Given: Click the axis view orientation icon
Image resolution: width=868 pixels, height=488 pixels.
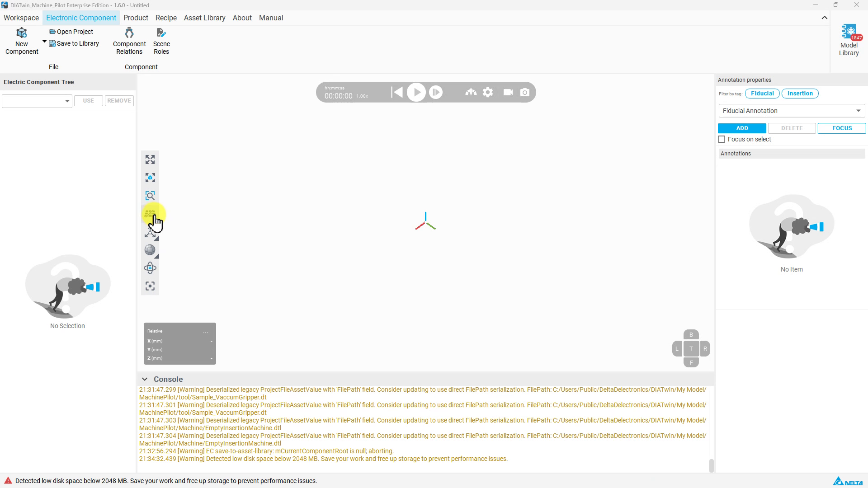Looking at the screenshot, I should pos(150,232).
